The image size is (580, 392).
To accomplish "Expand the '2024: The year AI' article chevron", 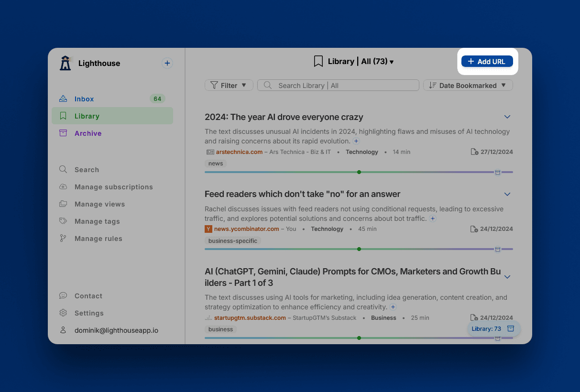I will tap(507, 117).
